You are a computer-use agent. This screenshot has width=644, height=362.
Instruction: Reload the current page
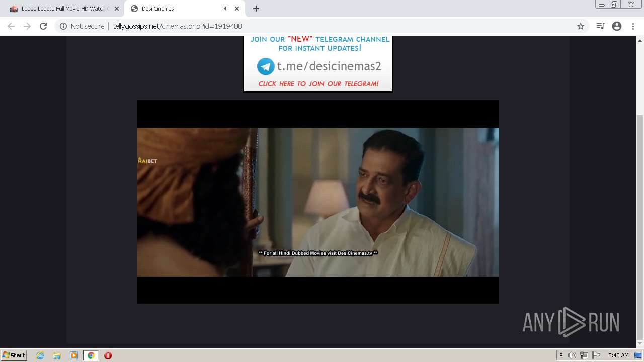coord(43,26)
